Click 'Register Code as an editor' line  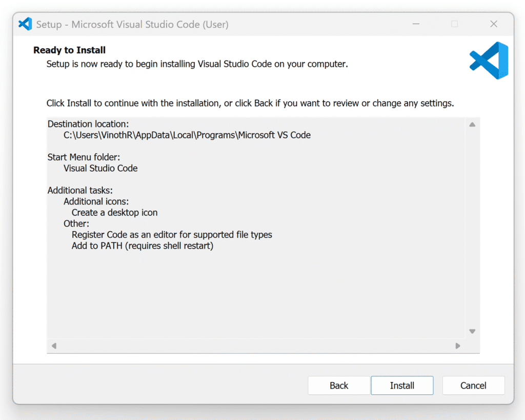(x=172, y=235)
